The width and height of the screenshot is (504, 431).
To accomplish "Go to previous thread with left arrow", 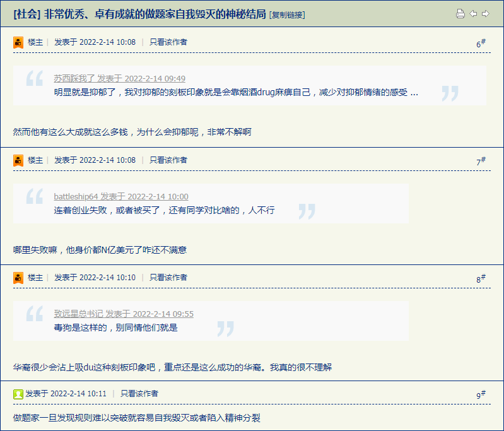I will click(473, 13).
